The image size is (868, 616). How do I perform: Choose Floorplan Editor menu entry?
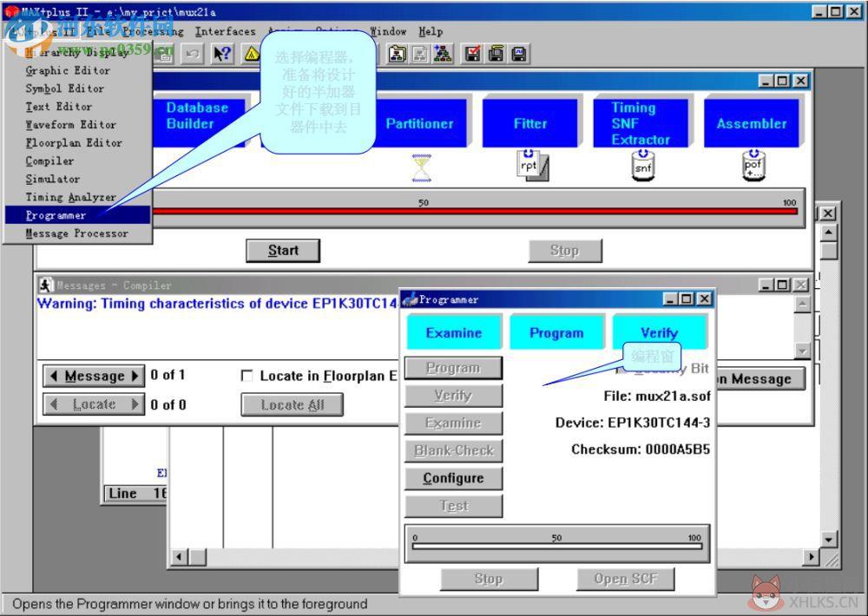click(x=77, y=143)
